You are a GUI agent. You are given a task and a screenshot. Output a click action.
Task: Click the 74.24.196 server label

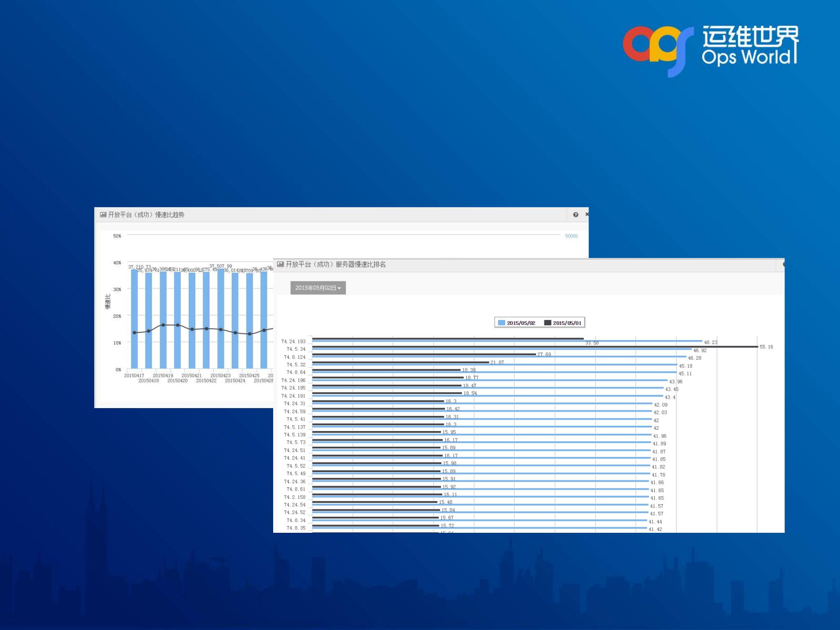293,381
